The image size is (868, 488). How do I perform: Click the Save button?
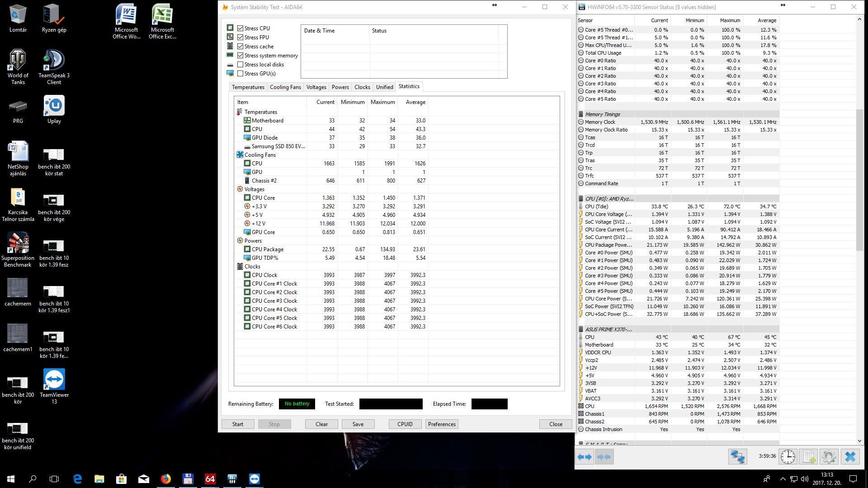[x=358, y=424]
